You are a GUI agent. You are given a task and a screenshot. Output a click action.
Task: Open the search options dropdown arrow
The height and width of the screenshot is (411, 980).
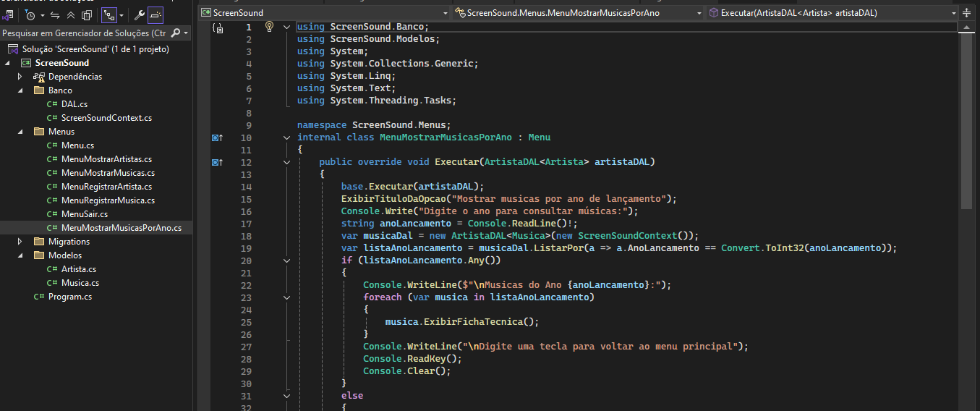point(187,33)
